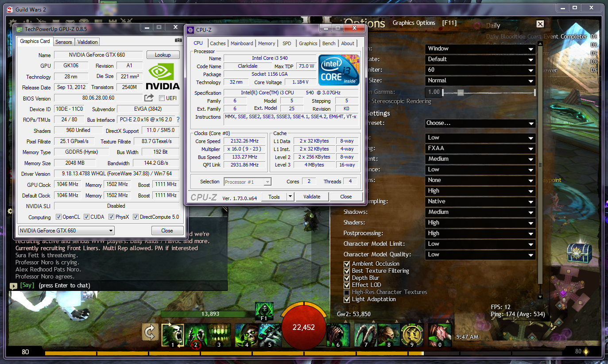Click the Options panel scrollbar down arrow

point(539,297)
